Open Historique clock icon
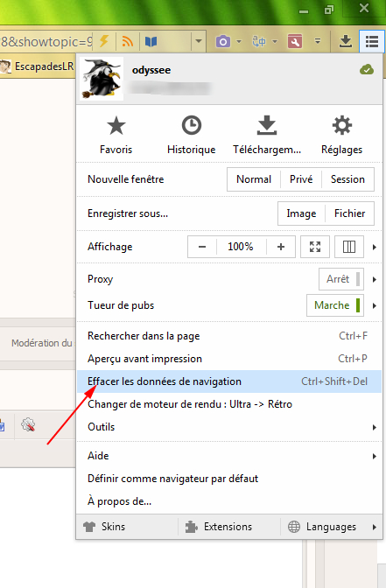Screen dimensions: 386x588 click(192, 125)
